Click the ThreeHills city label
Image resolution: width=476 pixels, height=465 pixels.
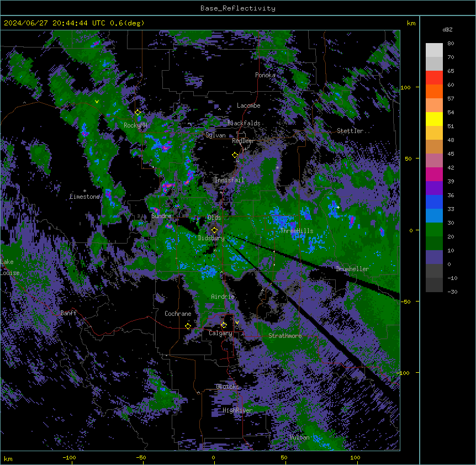[x=297, y=231]
